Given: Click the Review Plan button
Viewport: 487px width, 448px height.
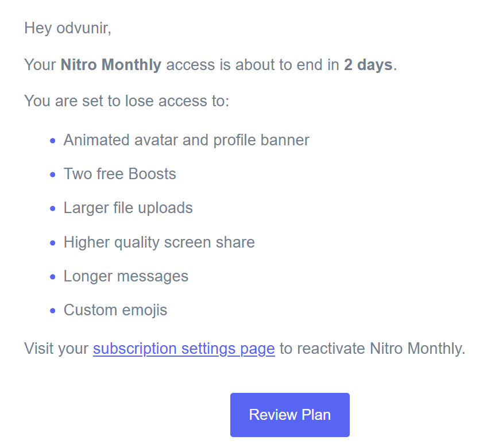Looking at the screenshot, I should [289, 415].
